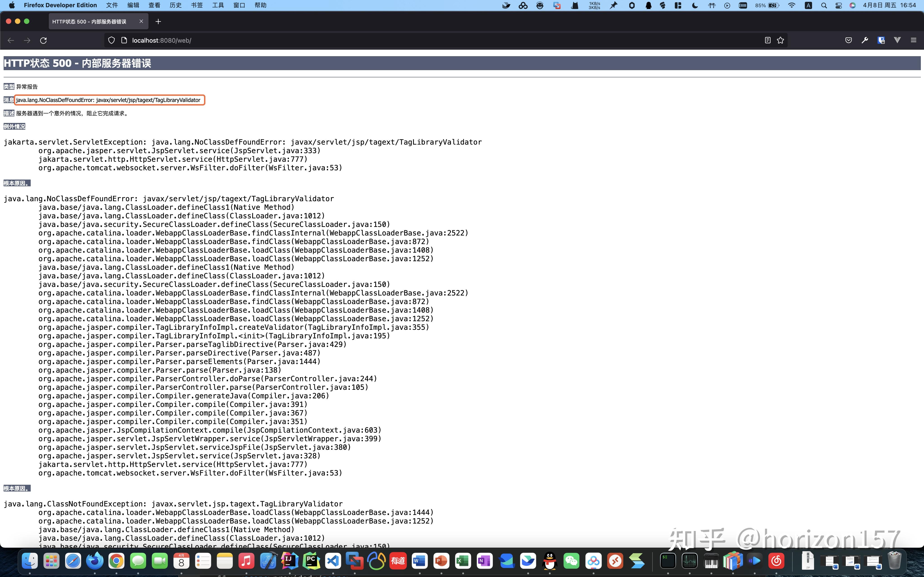The width and height of the screenshot is (924, 577).
Task: Click the date and time 16:54
Action: point(889,5)
